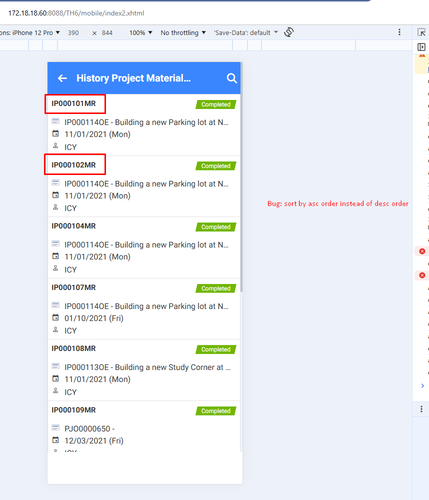
Task: Go back using the header arrow
Action: click(x=62, y=78)
